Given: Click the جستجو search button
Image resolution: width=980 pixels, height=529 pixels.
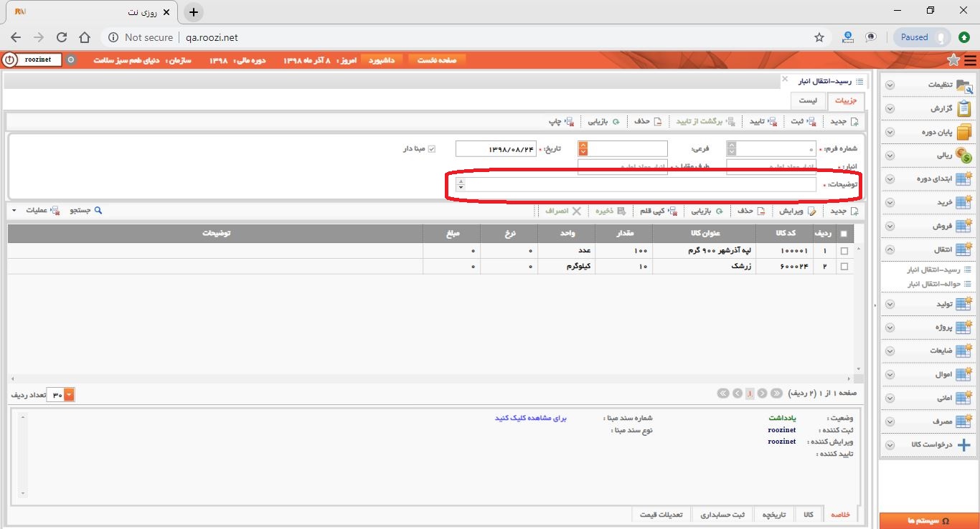Looking at the screenshot, I should [x=86, y=211].
